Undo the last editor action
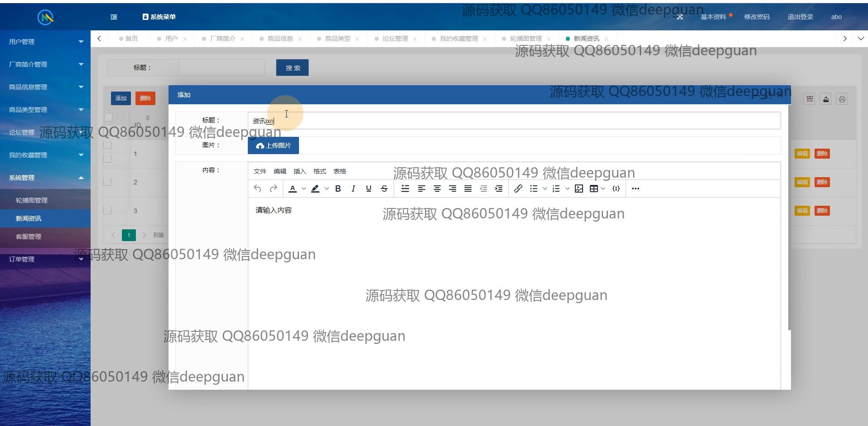The image size is (868, 426). click(257, 189)
